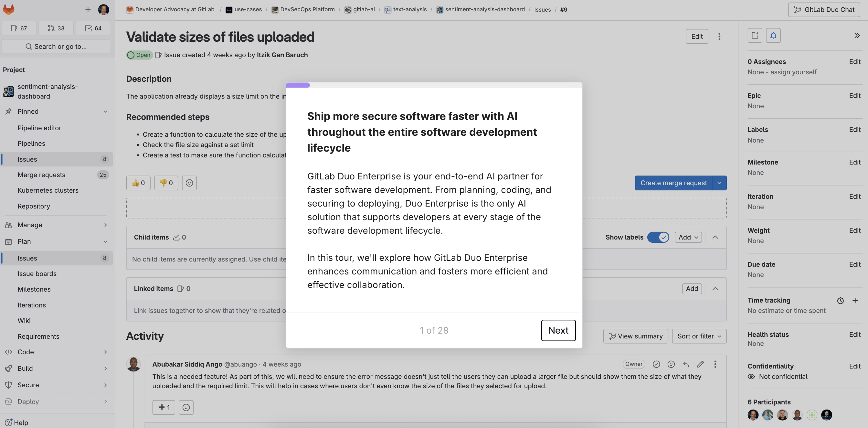Viewport: 868px width, 428px height.
Task: Click the create new plus icon
Action: [88, 9]
